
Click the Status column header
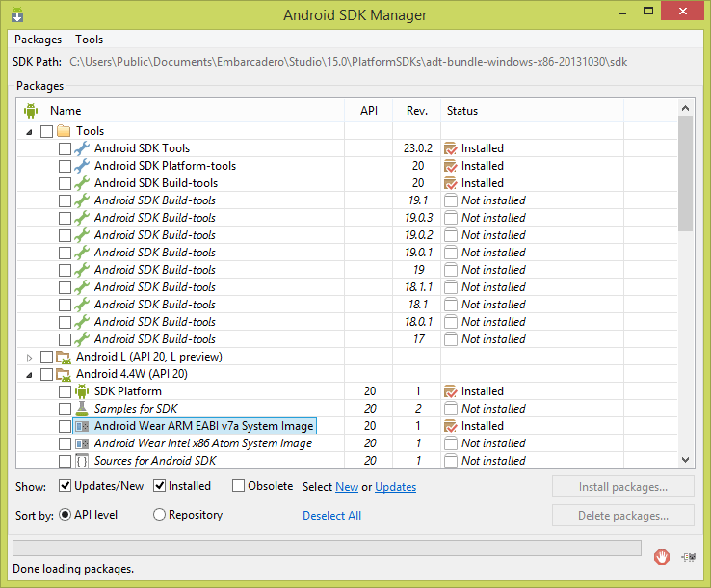point(533,110)
